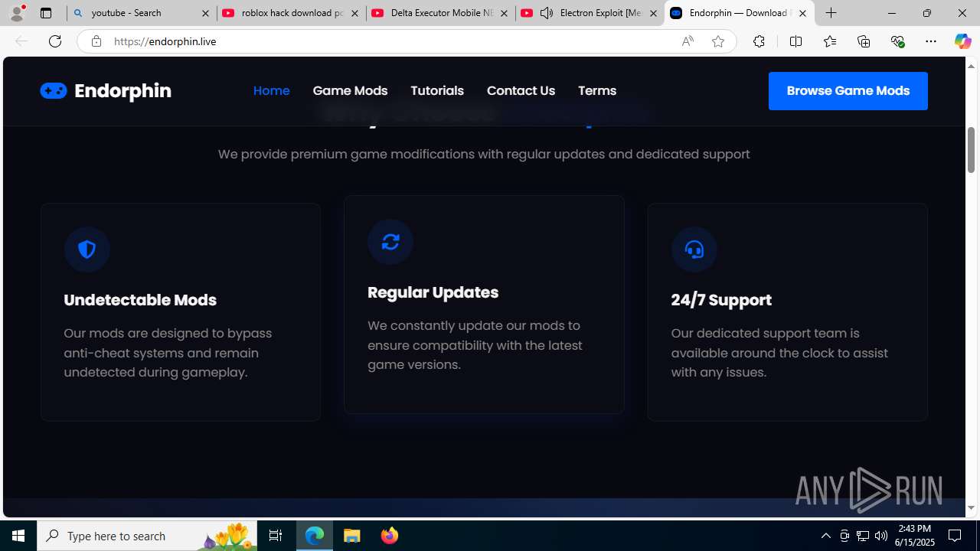Open the Favorites list
This screenshot has height=551, width=980.
click(829, 41)
